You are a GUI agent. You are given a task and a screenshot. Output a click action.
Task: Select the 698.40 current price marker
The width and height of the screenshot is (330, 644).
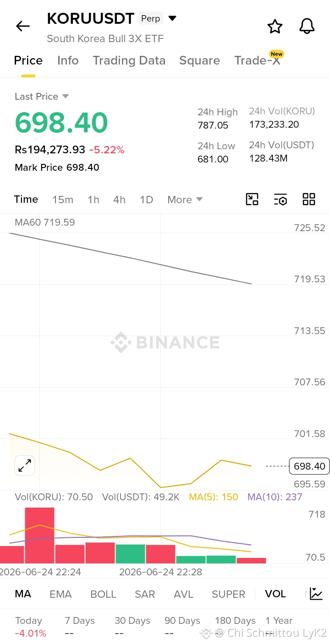click(309, 466)
